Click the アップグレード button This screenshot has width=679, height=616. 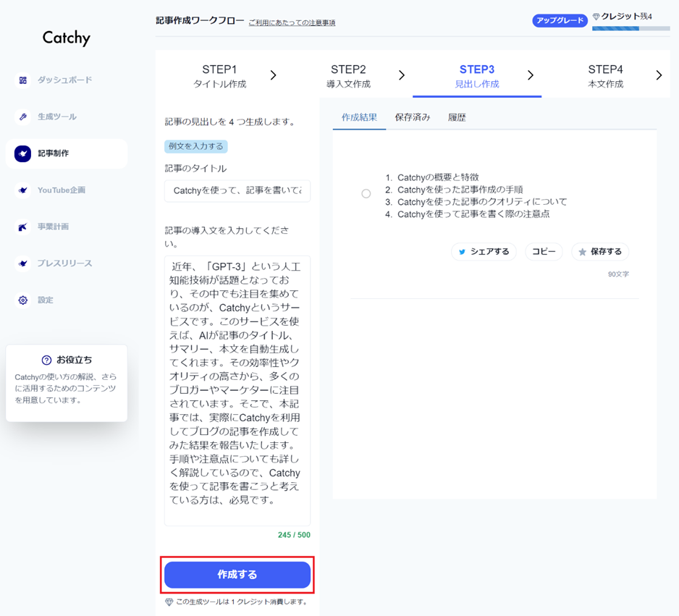click(x=560, y=20)
